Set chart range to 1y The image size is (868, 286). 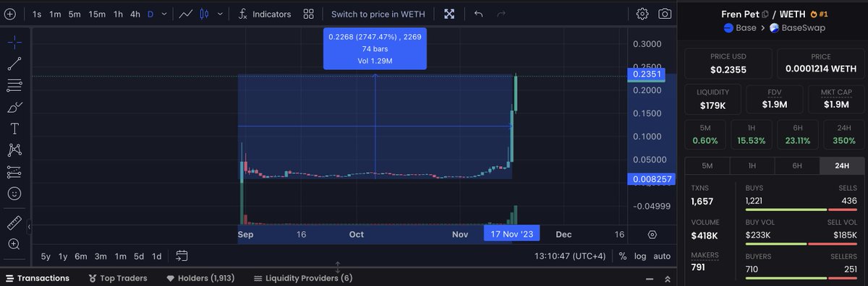click(x=63, y=256)
